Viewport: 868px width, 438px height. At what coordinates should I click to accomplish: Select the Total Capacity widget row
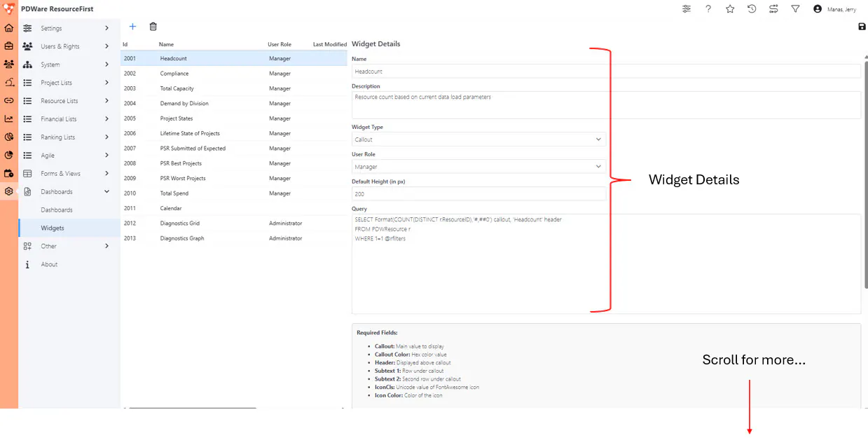coord(234,88)
